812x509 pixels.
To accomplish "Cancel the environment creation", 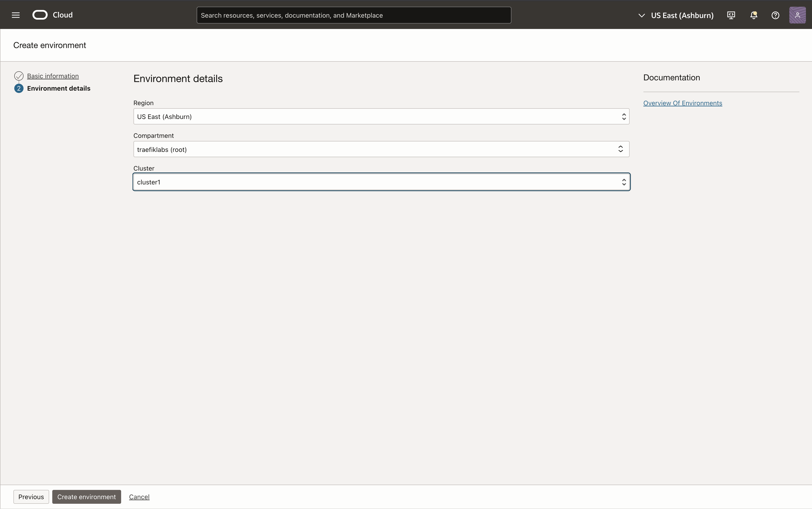I will [139, 497].
